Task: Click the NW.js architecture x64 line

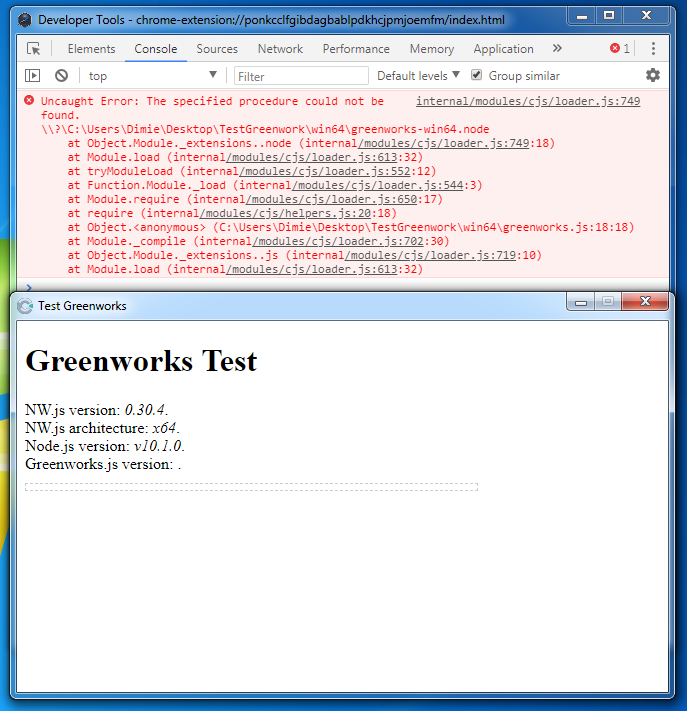Action: [x=102, y=428]
